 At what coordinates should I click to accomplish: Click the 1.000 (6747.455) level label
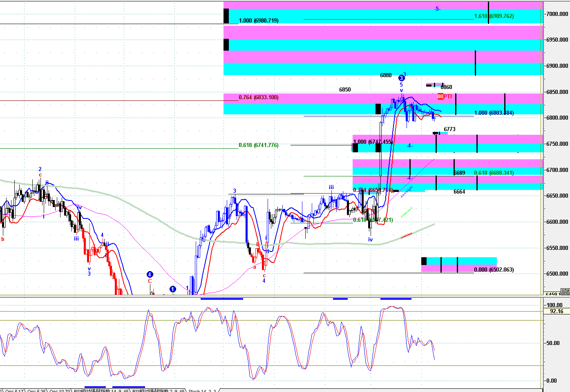click(x=373, y=142)
